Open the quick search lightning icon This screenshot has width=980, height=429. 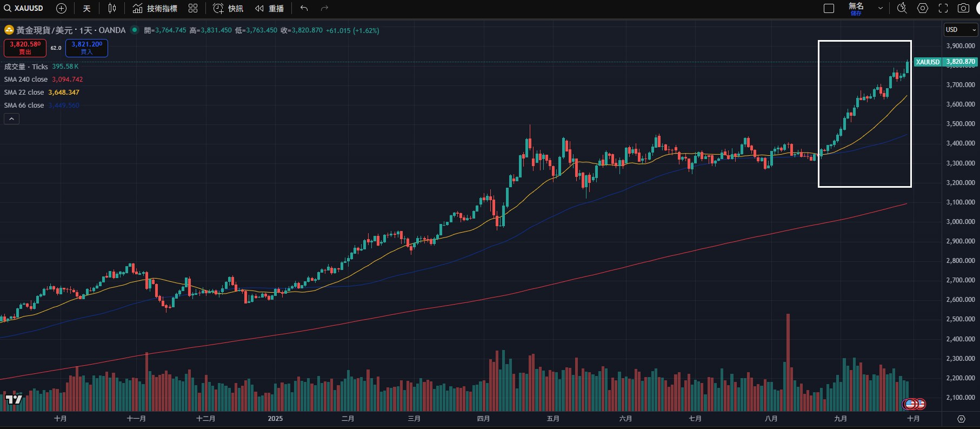[902, 8]
